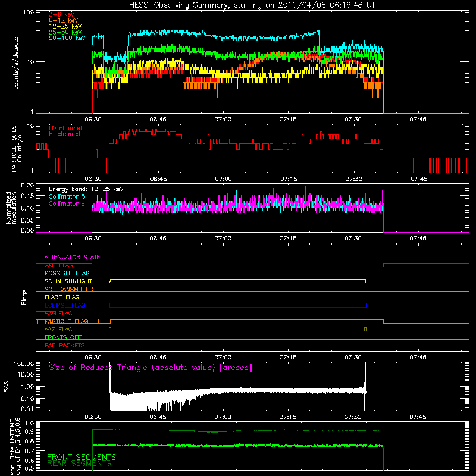Screen dimensions: 476x476
Task: Click the HESSI Observing Summary title
Action: [x=252, y=5]
